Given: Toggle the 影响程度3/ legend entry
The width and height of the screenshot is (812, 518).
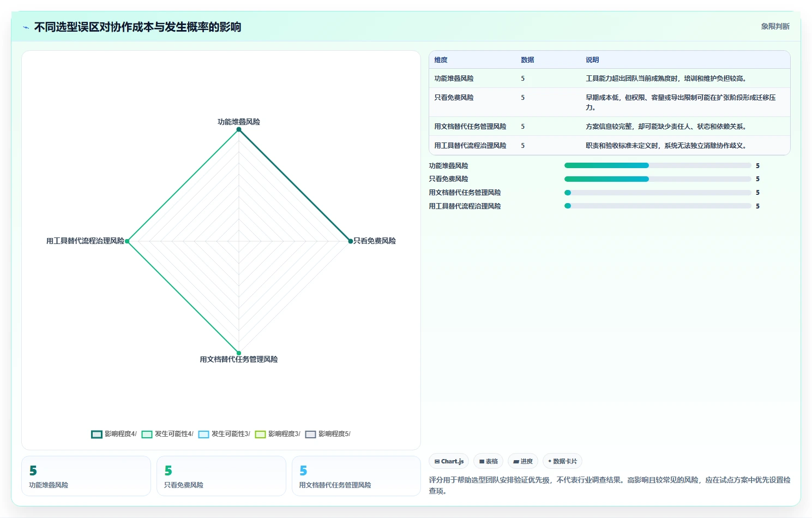Looking at the screenshot, I should pos(278,434).
